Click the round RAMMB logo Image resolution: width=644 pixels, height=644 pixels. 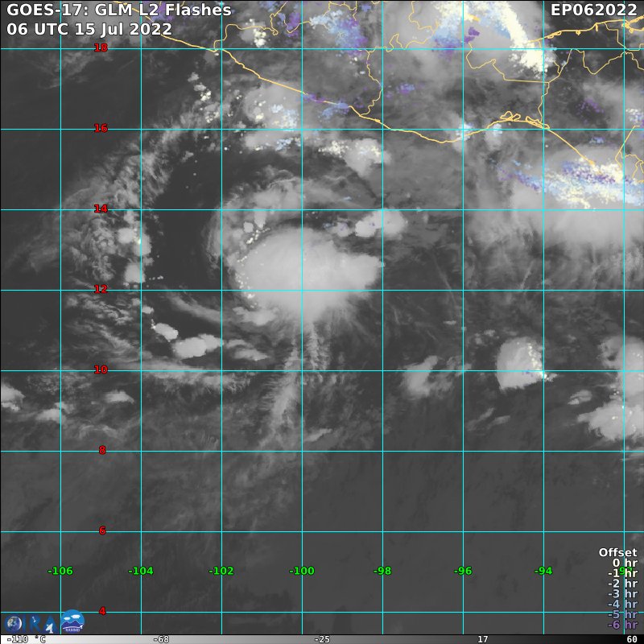click(72, 621)
